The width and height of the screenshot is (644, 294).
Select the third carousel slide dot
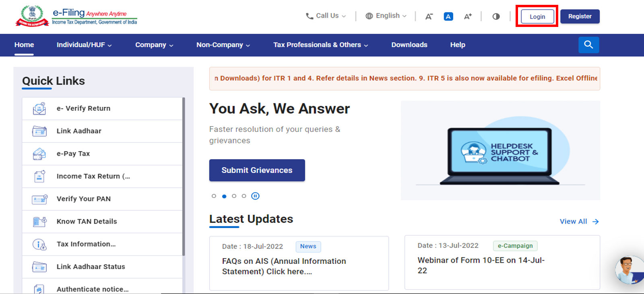tap(234, 196)
